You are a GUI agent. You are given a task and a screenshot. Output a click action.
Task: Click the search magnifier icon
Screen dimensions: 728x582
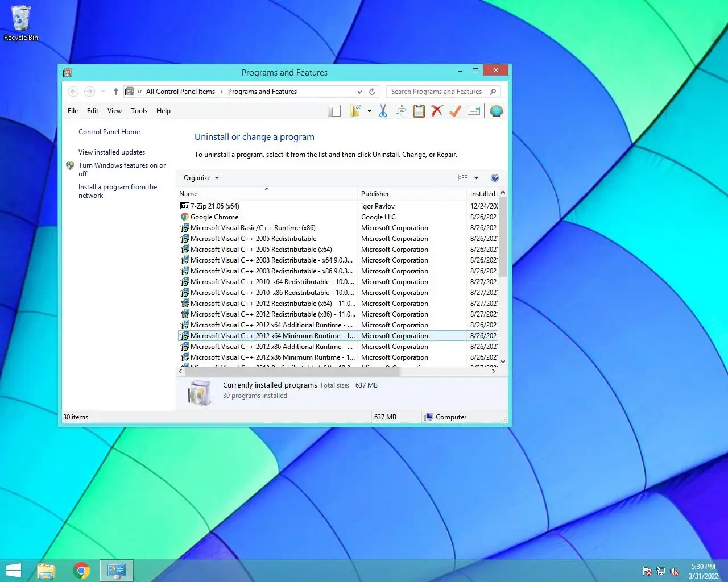(x=493, y=92)
